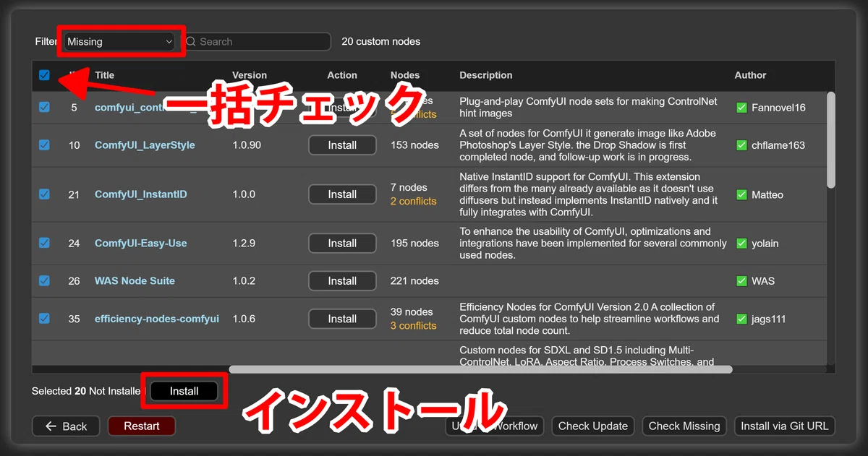Click the vertical scrollbar of the table
This screenshot has height=456, width=868.
831,139
